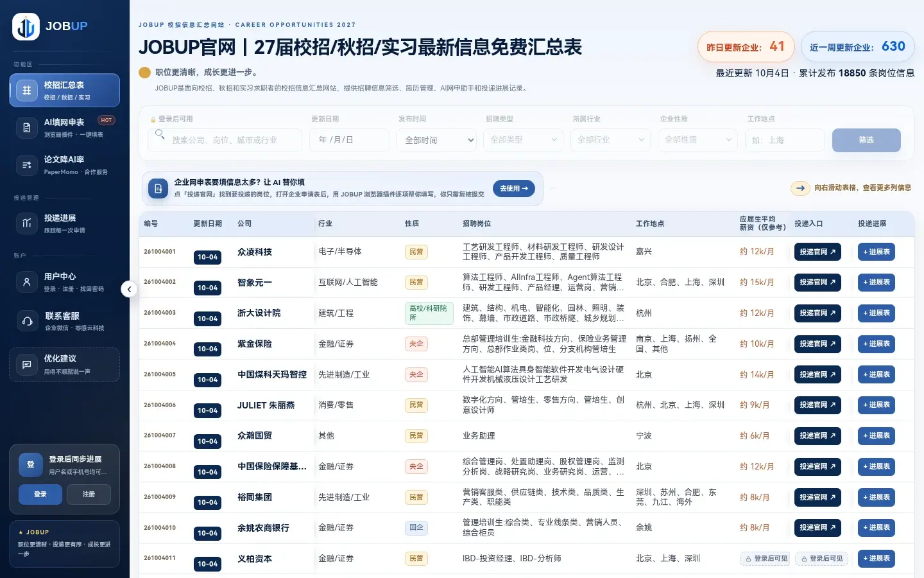Click the 更新日期 column header
This screenshot has width=924, height=578.
[x=208, y=223]
